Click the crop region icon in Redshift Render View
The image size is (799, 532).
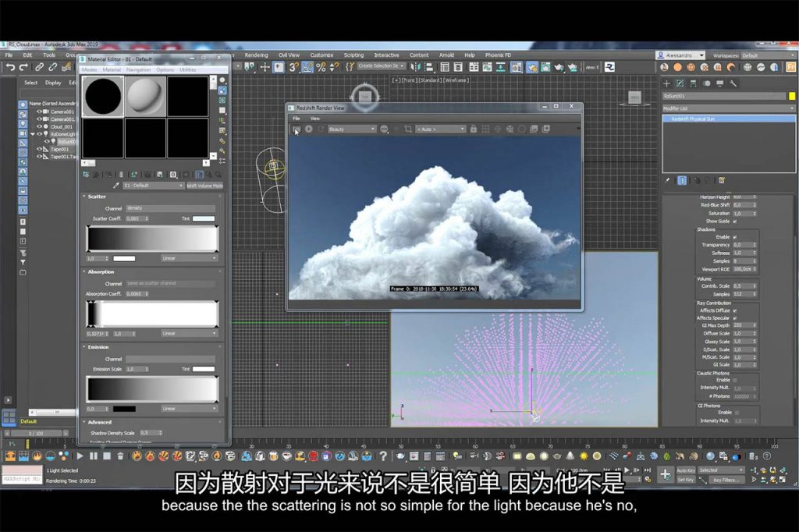pos(407,129)
